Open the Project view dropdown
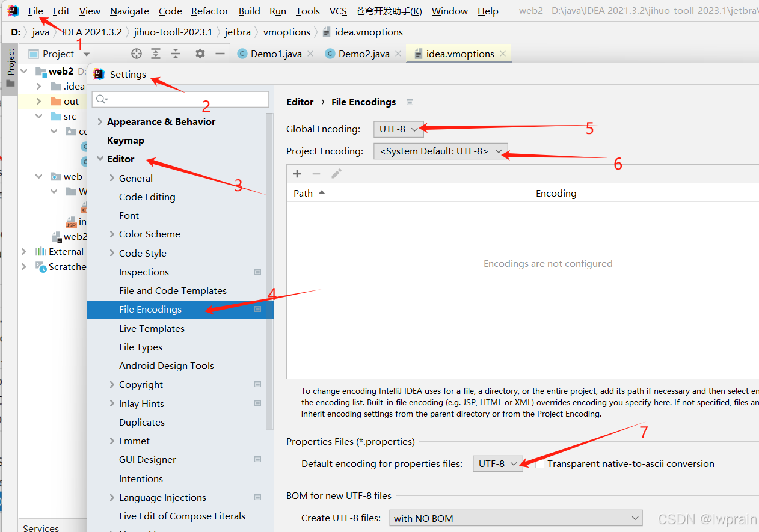 point(87,54)
